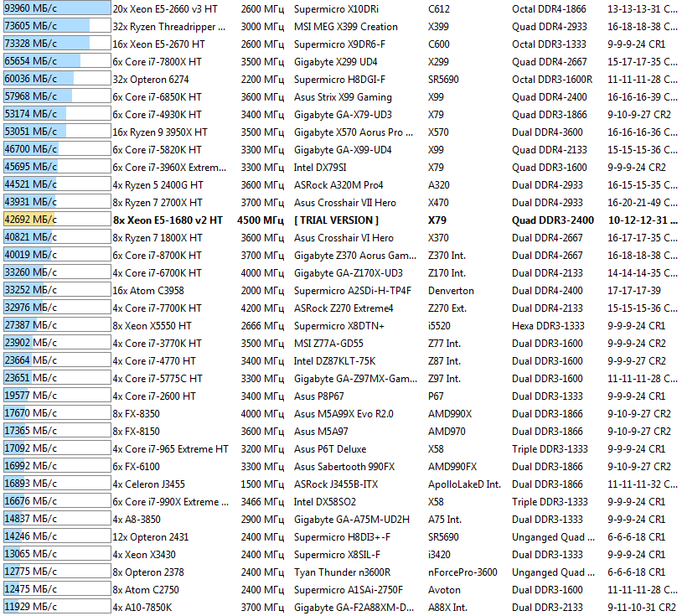
Task: Click the 73605 МБ/с benchmark bar
Action: click(x=57, y=26)
